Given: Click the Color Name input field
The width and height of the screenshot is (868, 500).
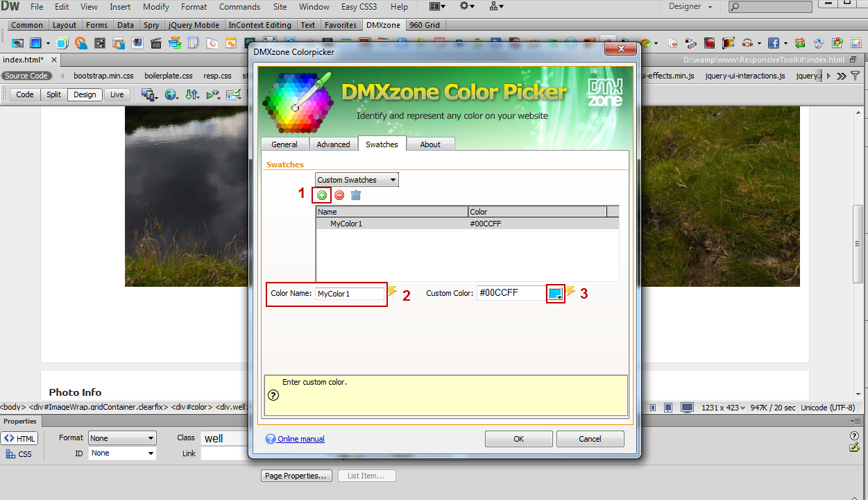Looking at the screenshot, I should (x=350, y=294).
